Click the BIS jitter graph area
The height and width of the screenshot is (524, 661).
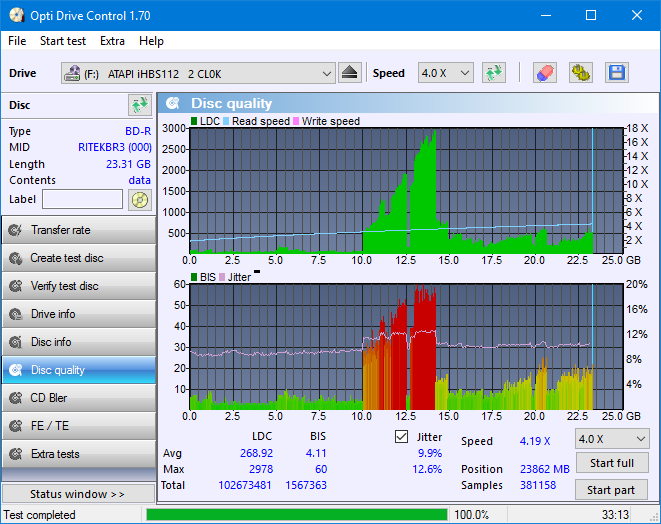[x=406, y=347]
